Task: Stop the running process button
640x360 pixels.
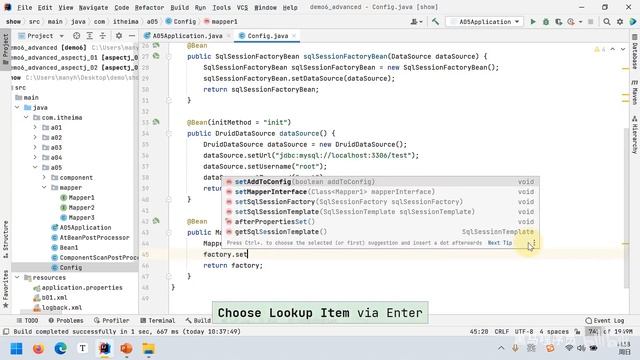Action: click(x=590, y=22)
